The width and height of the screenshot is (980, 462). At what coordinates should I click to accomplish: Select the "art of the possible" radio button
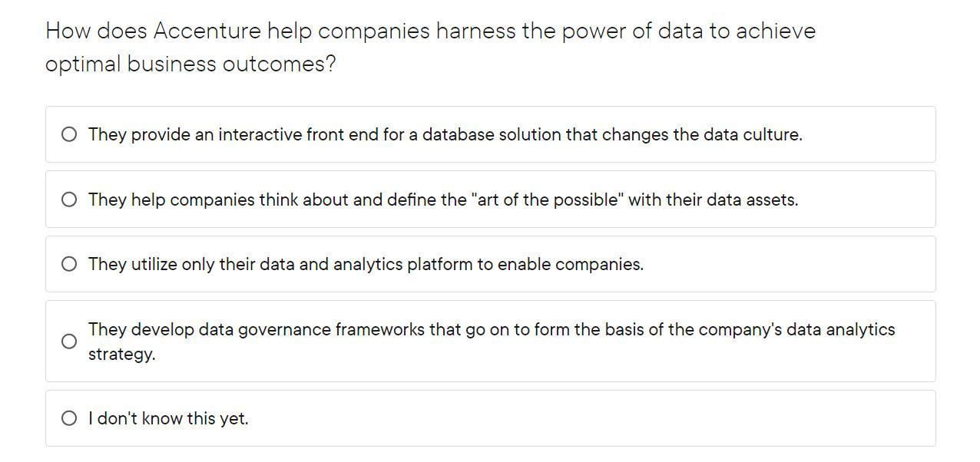(69, 200)
